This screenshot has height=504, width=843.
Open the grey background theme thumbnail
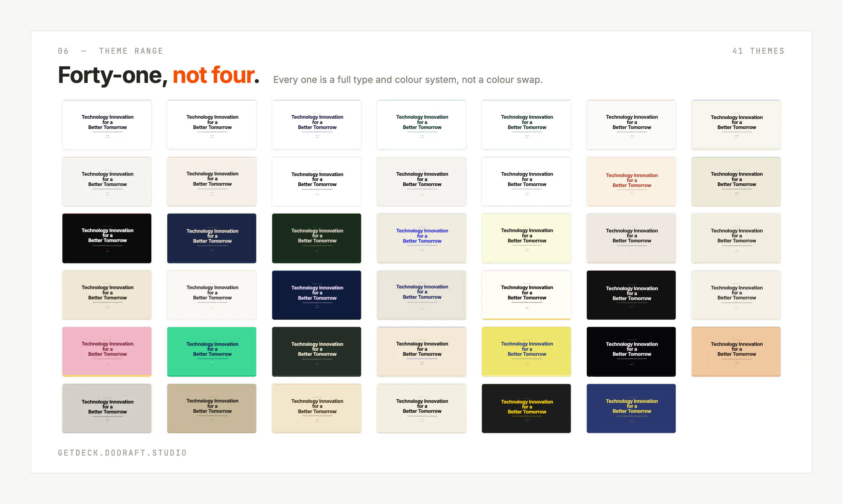[x=107, y=408]
